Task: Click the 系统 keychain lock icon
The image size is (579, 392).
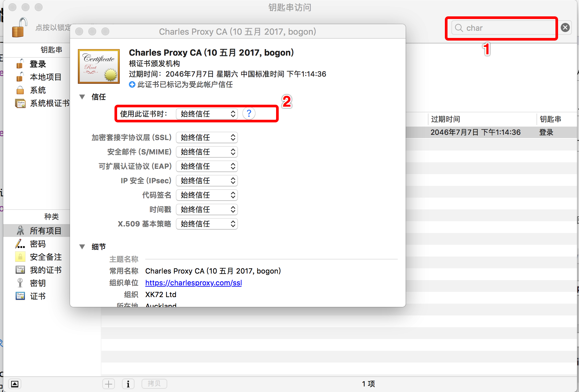Action: (x=20, y=90)
